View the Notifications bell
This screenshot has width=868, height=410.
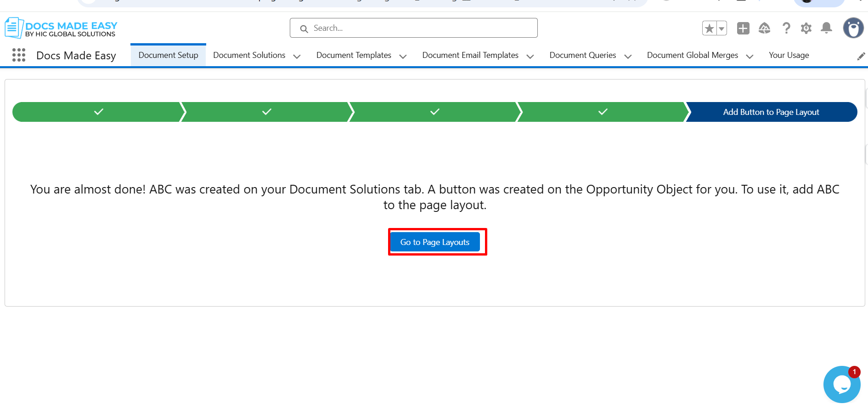pos(826,28)
